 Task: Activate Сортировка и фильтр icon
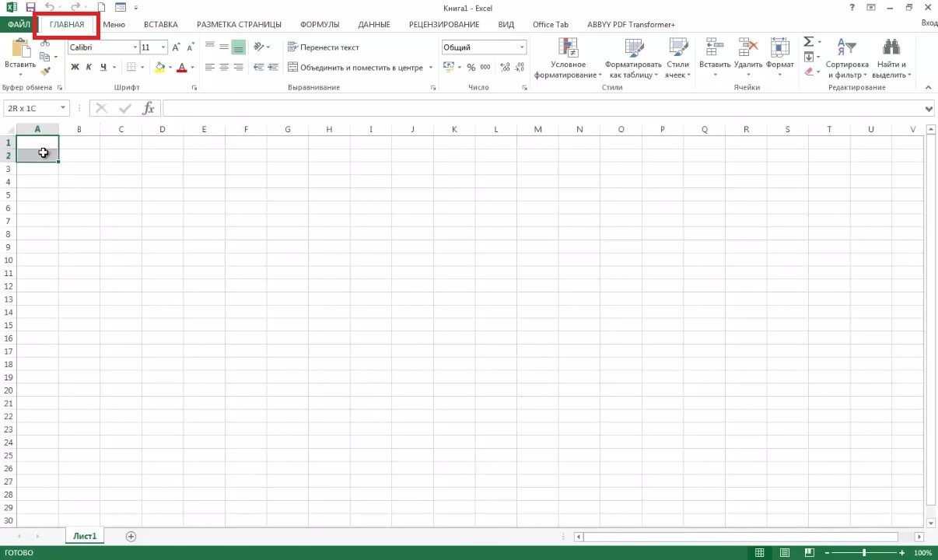click(847, 60)
